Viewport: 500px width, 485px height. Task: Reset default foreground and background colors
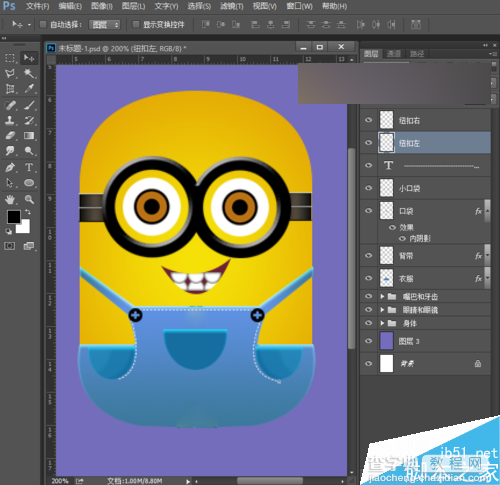[8, 231]
